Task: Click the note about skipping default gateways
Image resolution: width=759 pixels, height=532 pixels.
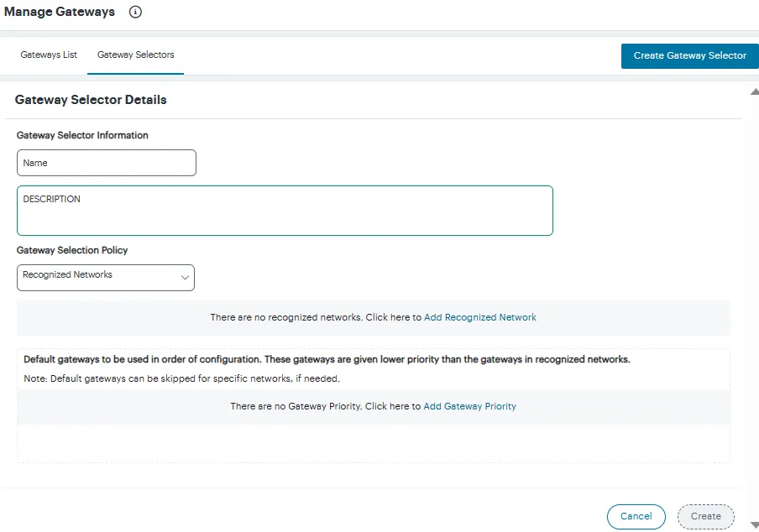Action: pos(181,378)
